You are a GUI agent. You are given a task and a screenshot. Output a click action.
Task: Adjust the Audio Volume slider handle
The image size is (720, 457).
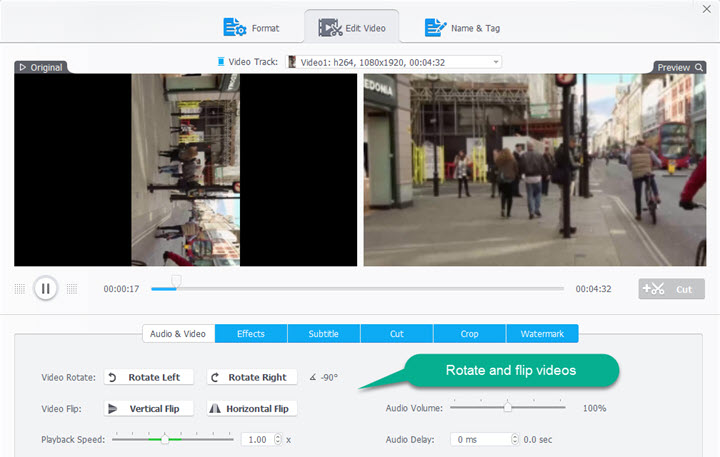[507, 407]
